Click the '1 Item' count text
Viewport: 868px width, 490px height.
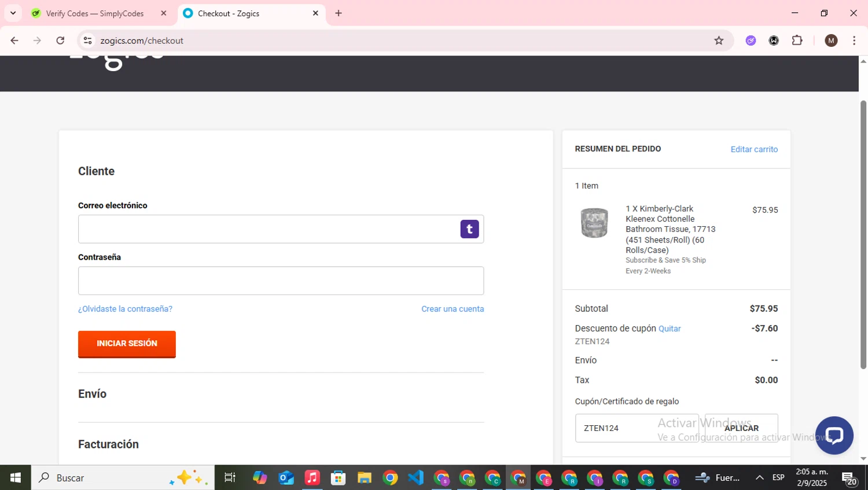pyautogui.click(x=586, y=186)
